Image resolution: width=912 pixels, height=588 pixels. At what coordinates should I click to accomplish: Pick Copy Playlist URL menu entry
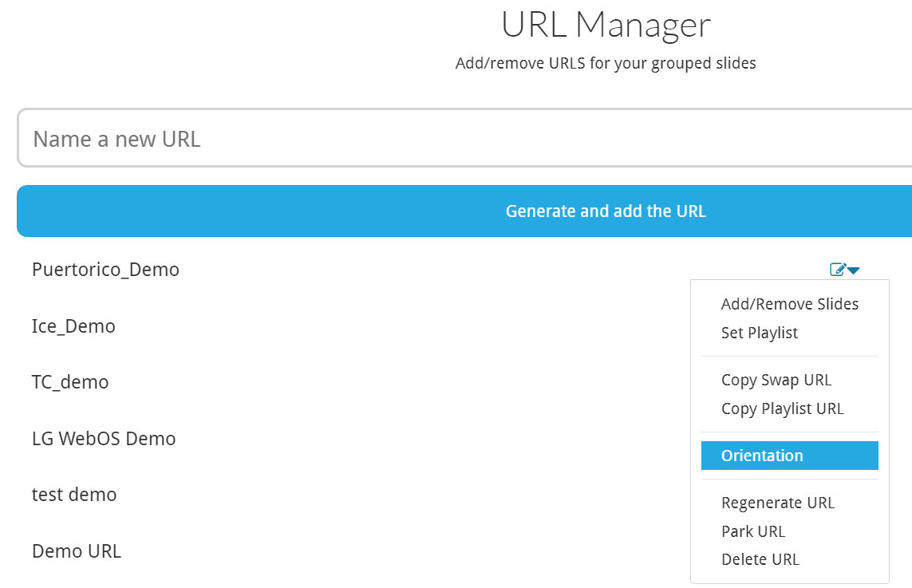click(x=782, y=408)
